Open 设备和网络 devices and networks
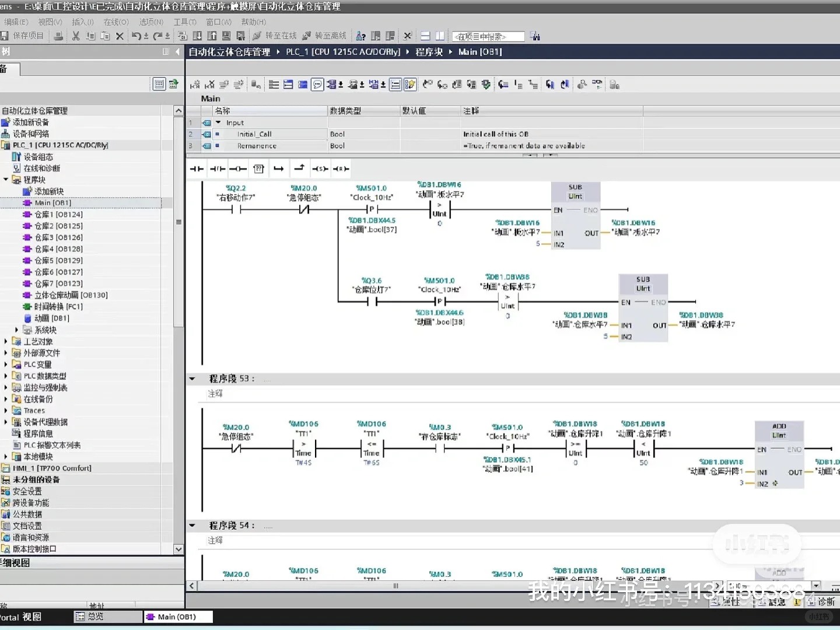Screen dimensions: 840x630 click(x=30, y=134)
